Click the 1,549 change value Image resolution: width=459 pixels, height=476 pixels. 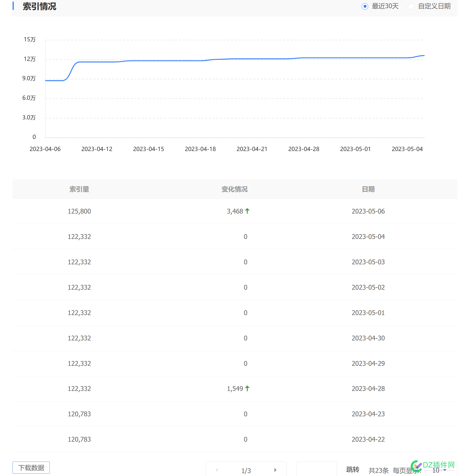pos(235,389)
